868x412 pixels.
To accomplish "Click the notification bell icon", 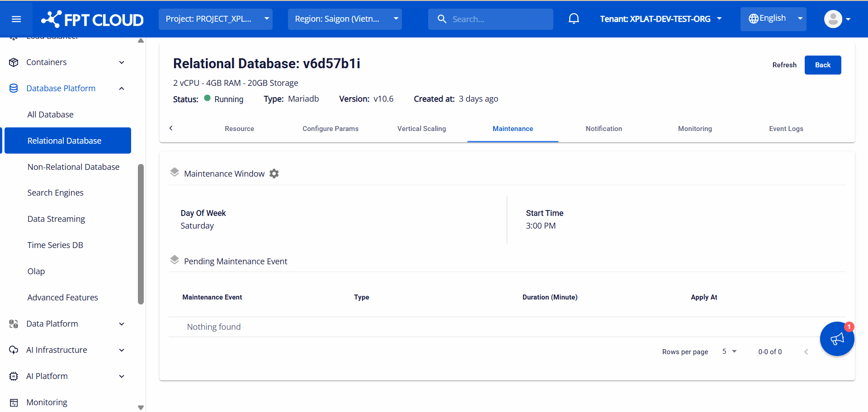I will (x=574, y=19).
